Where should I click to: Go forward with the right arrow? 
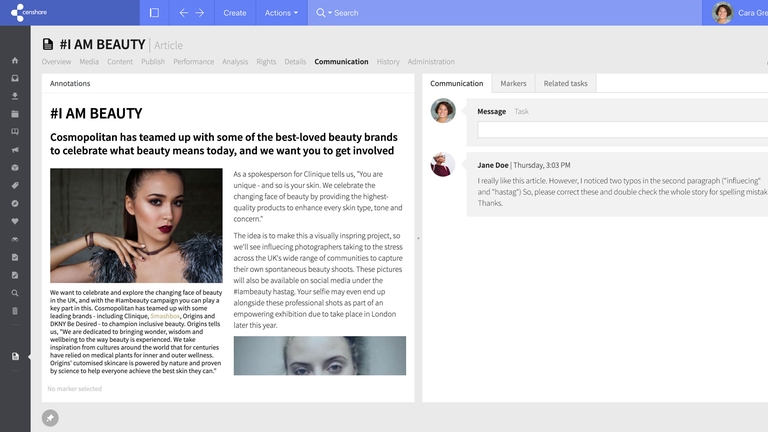199,13
